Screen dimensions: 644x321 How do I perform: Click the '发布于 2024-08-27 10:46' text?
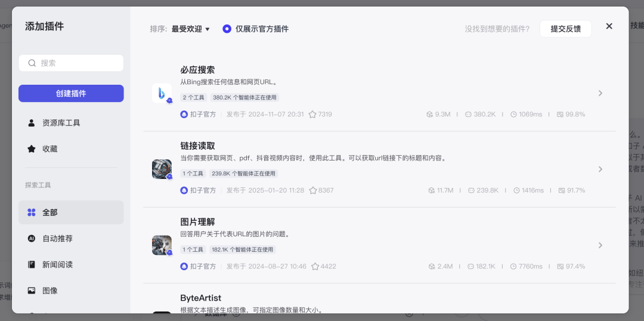click(267, 266)
